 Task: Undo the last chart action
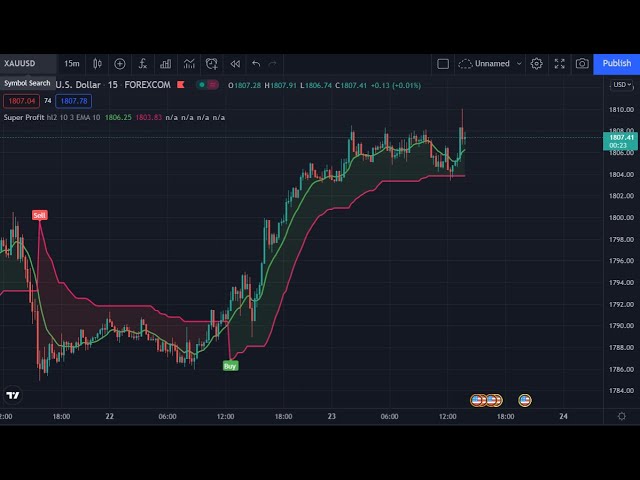pos(256,63)
